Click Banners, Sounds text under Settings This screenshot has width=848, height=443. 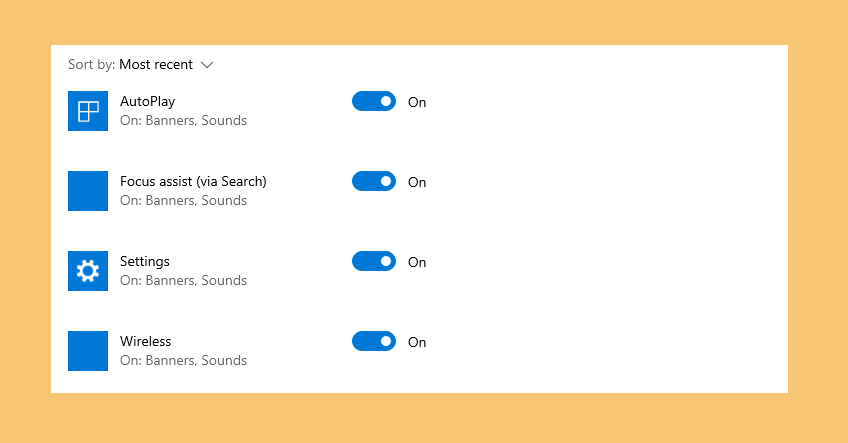click(x=196, y=280)
